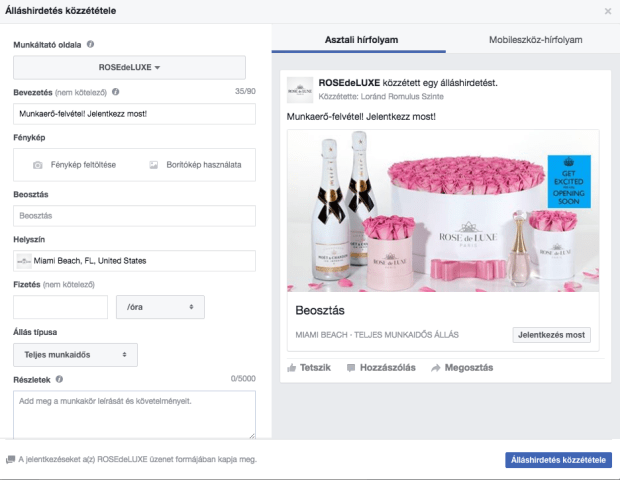Click into the Beosztás text field
Viewport: 620px width, 480px height.
coord(134,215)
